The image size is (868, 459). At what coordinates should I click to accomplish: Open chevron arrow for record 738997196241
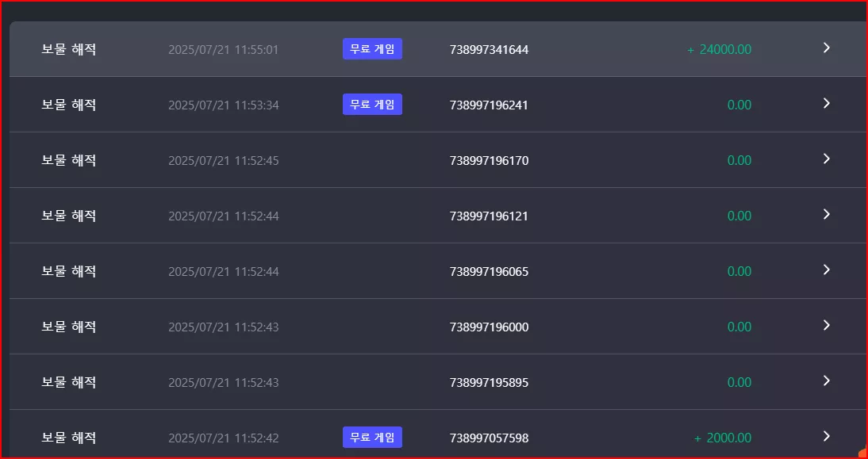pos(827,103)
